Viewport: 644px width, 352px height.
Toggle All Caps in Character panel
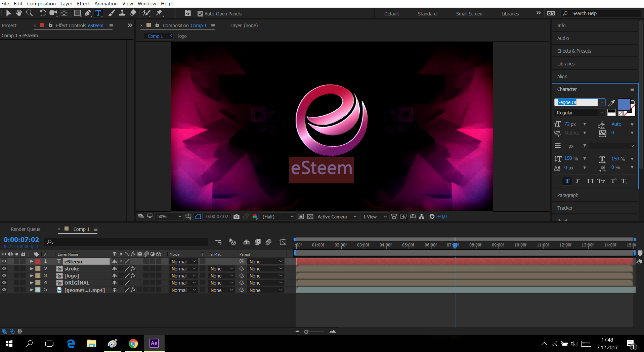click(590, 181)
